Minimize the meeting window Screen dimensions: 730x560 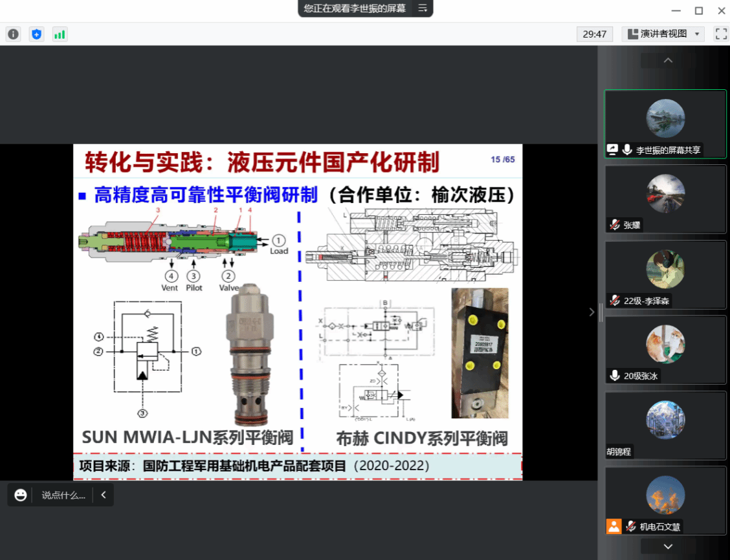coord(676,10)
